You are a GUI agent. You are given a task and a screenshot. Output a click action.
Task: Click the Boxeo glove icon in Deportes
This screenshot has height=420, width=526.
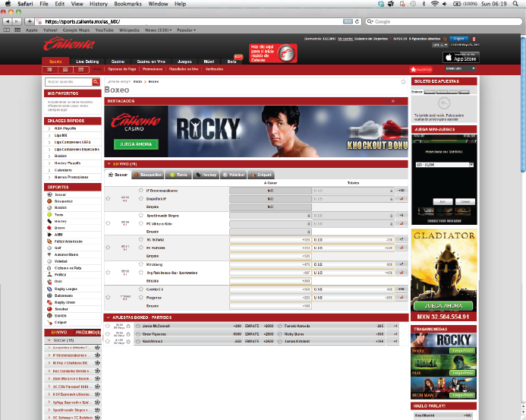[49, 228]
